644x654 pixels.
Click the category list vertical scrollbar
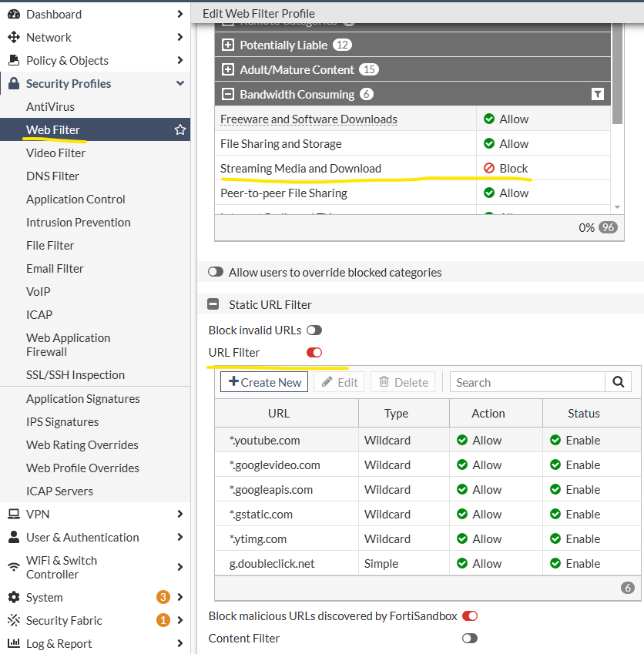[617, 73]
